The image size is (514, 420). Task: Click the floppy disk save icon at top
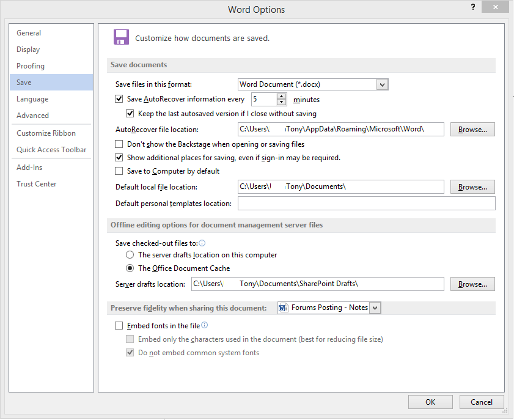[x=121, y=37]
